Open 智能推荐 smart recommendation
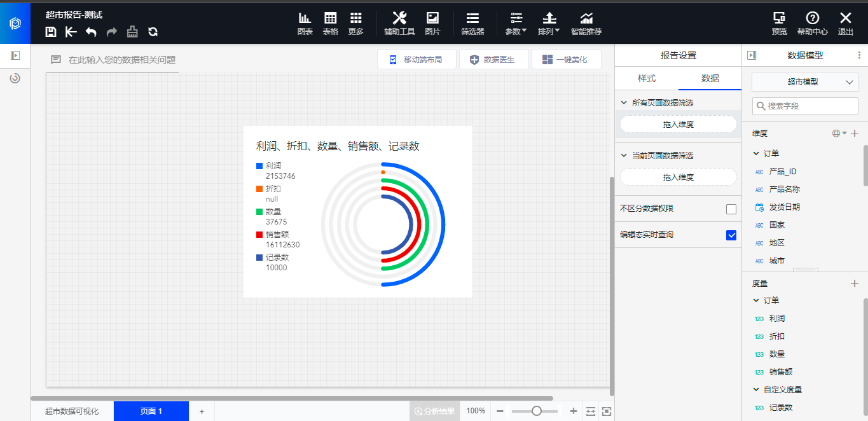The image size is (868, 421). 586,23
